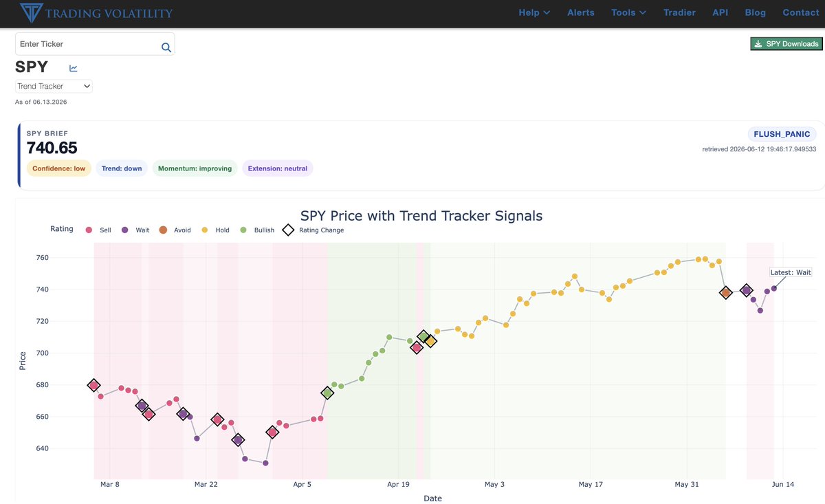Image resolution: width=825 pixels, height=504 pixels.
Task: Open the Tools dropdown menu
Action: pos(628,12)
